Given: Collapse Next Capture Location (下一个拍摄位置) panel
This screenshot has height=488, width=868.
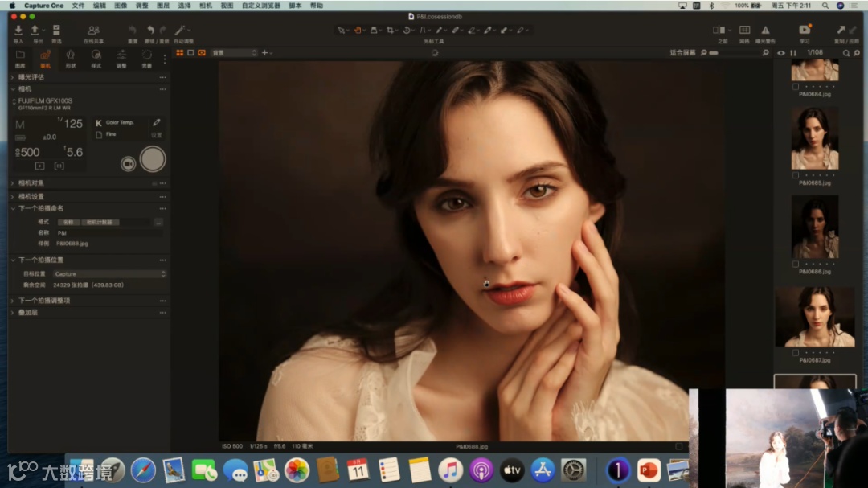Looking at the screenshot, I should coord(13,260).
